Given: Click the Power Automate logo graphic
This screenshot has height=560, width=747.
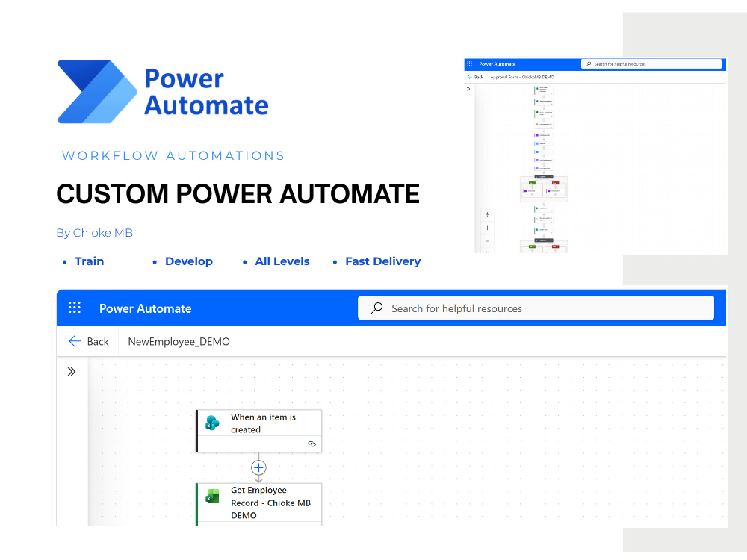Looking at the screenshot, I should [97, 91].
